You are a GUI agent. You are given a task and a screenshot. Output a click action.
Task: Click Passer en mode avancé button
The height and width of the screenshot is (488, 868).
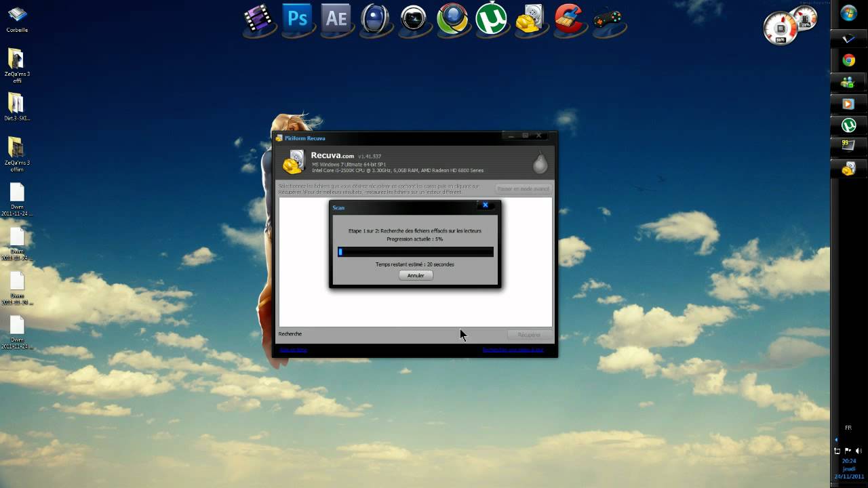pos(523,188)
